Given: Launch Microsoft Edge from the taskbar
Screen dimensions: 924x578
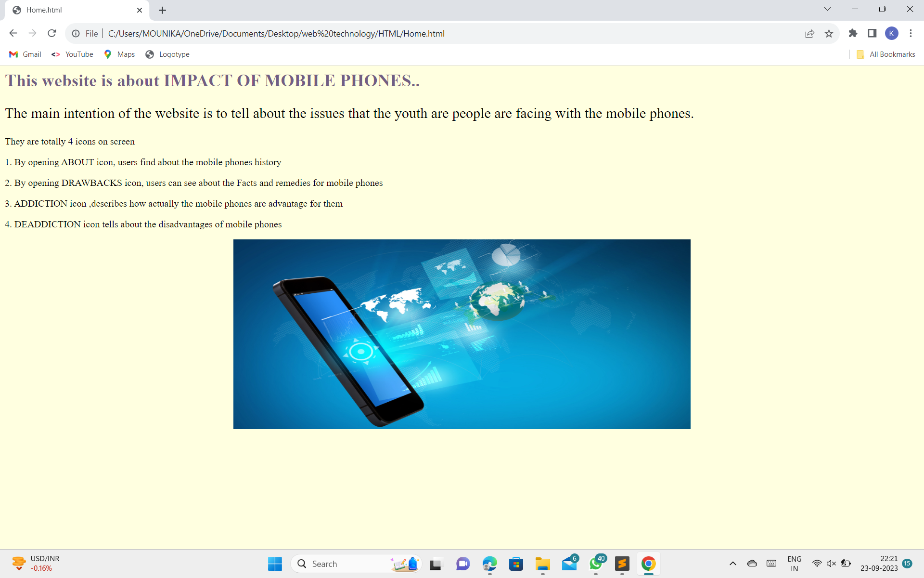Looking at the screenshot, I should pyautogui.click(x=489, y=564).
